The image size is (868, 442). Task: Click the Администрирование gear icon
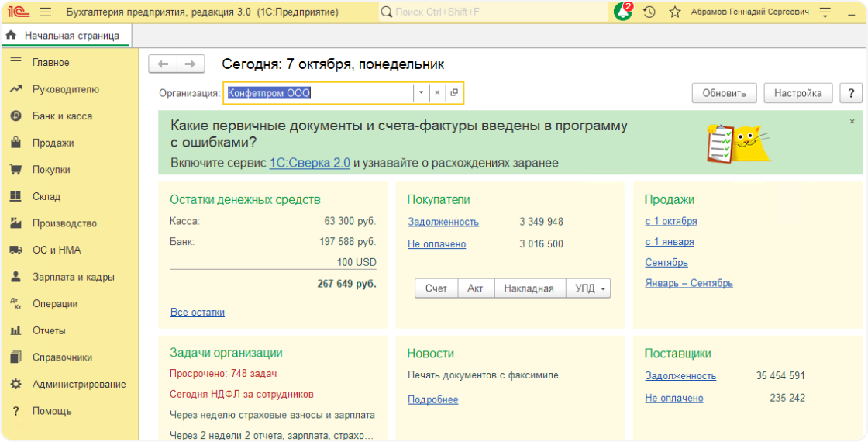pos(16,385)
